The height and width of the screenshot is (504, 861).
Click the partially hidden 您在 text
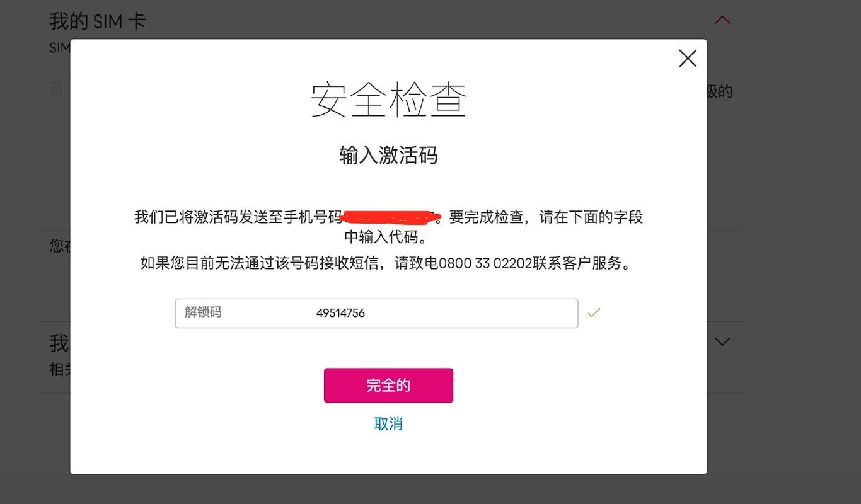coord(59,246)
